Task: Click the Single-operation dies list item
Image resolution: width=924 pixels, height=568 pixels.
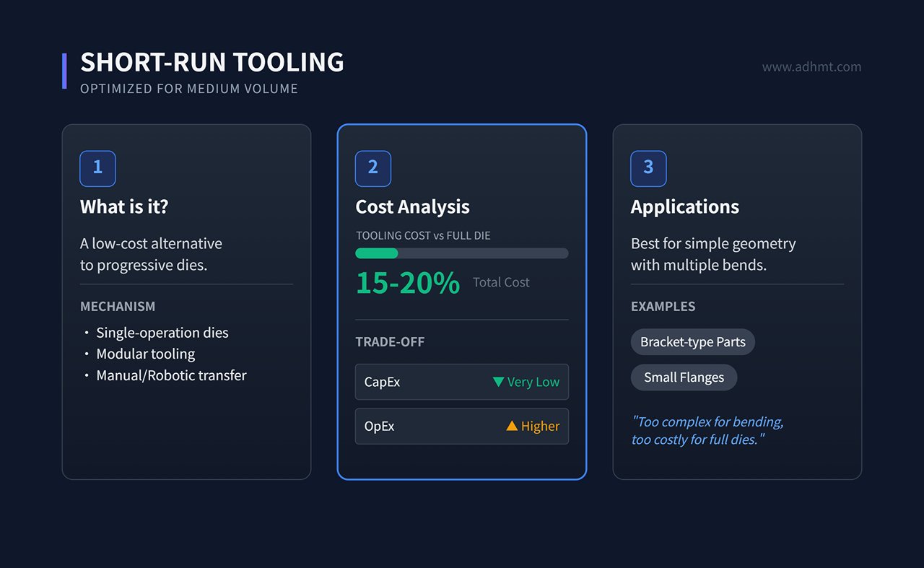Action: point(162,333)
